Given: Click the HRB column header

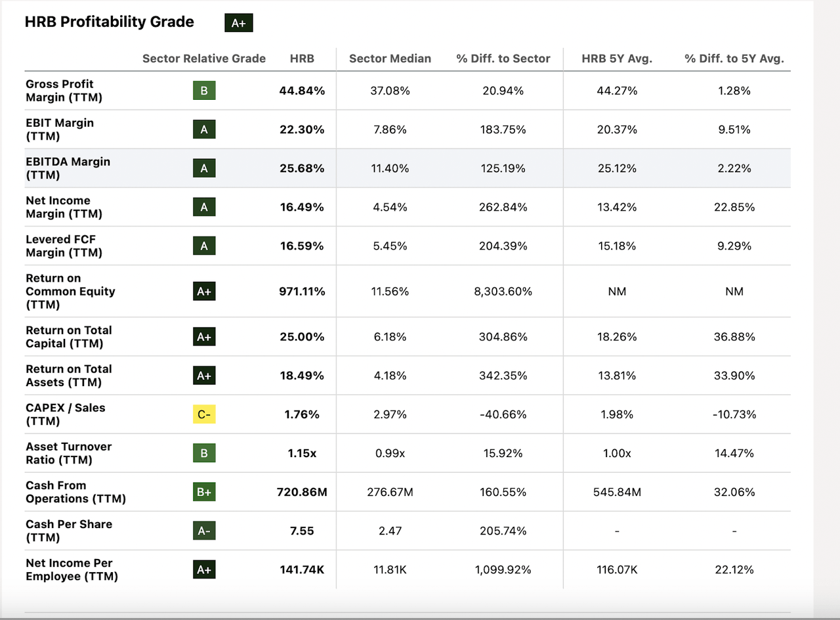Looking at the screenshot, I should click(302, 58).
